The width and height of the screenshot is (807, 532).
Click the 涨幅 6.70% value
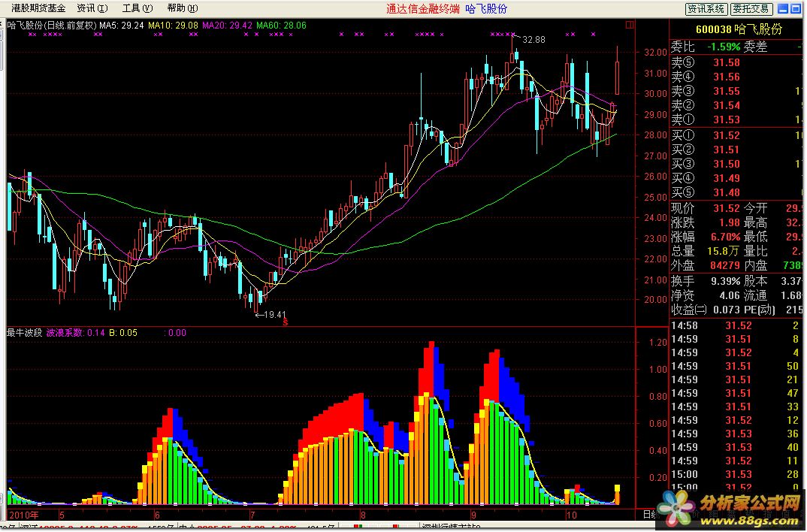pos(726,237)
